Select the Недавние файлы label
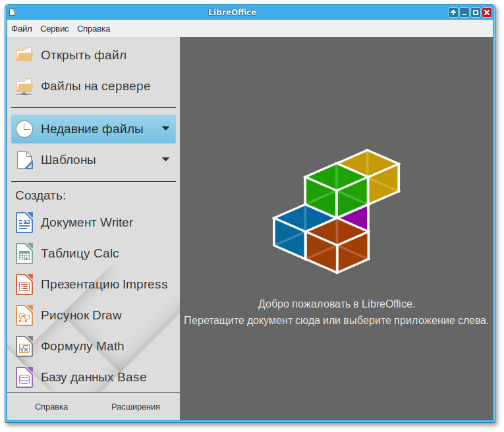 click(92, 129)
